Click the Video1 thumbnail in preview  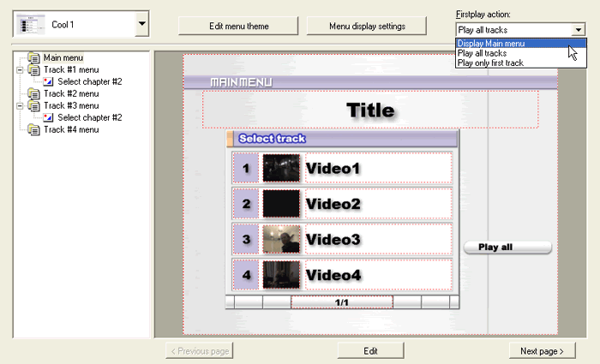pyautogui.click(x=281, y=168)
